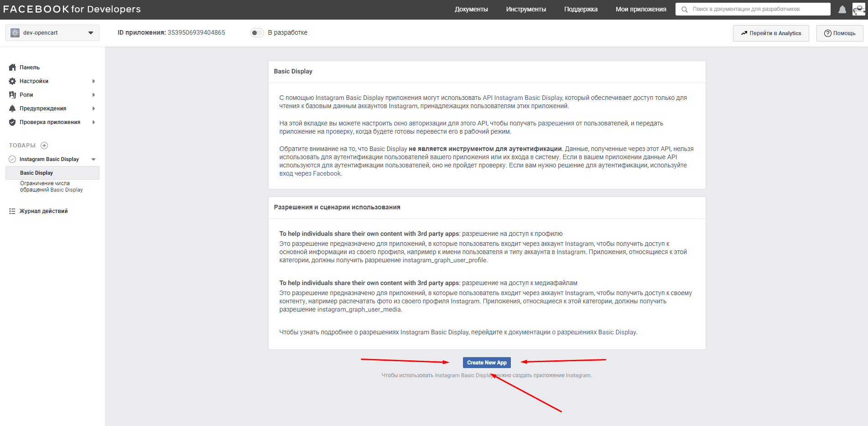Expand the Предупреждения submenu arrow
The width and height of the screenshot is (868, 426).
(94, 109)
